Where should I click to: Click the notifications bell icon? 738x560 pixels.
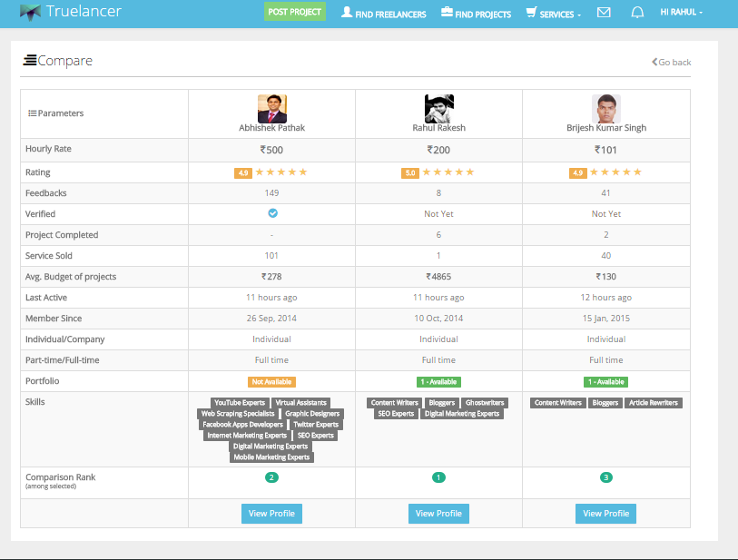click(637, 13)
